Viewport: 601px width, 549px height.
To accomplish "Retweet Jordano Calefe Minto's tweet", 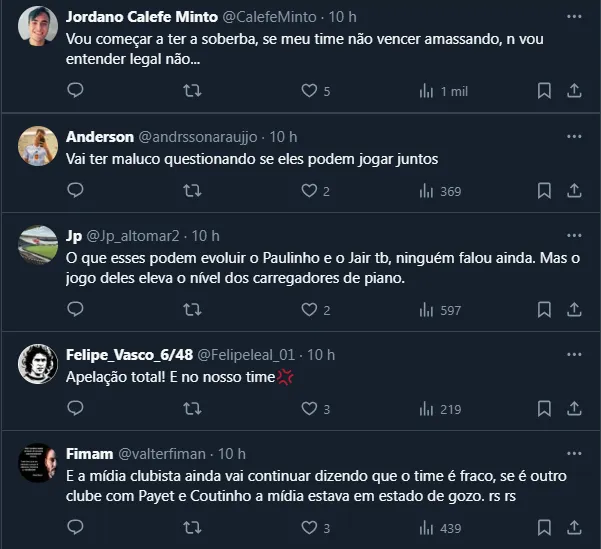I will 193,91.
